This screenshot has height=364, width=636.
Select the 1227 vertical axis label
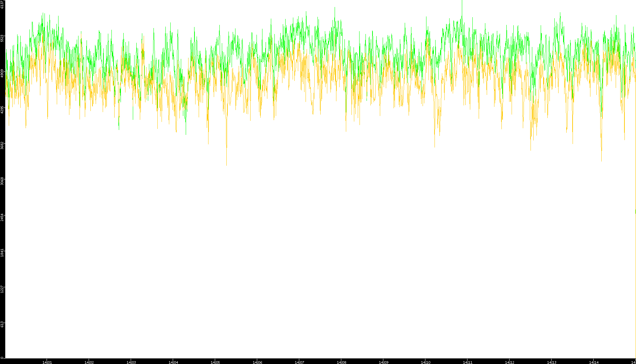pos(2,289)
